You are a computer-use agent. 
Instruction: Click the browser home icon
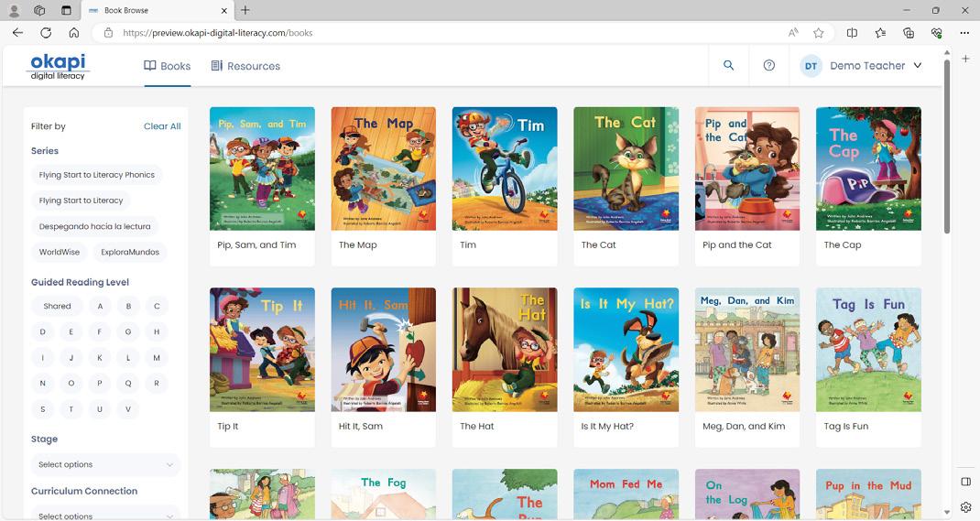pos(74,32)
